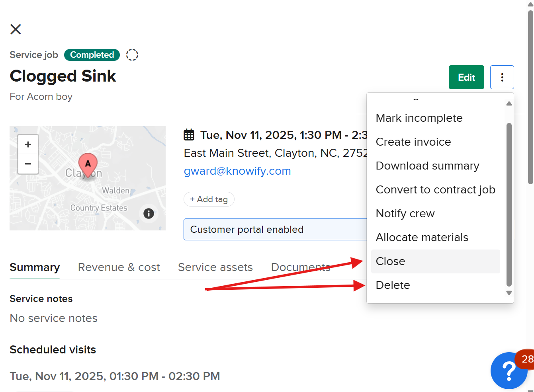
Task: Click the gward@knowify.com email link
Action: pyautogui.click(x=237, y=171)
